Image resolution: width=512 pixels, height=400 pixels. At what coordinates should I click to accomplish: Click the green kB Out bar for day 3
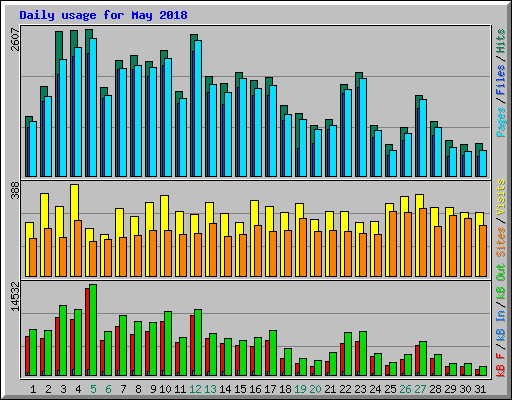pyautogui.click(x=63, y=340)
